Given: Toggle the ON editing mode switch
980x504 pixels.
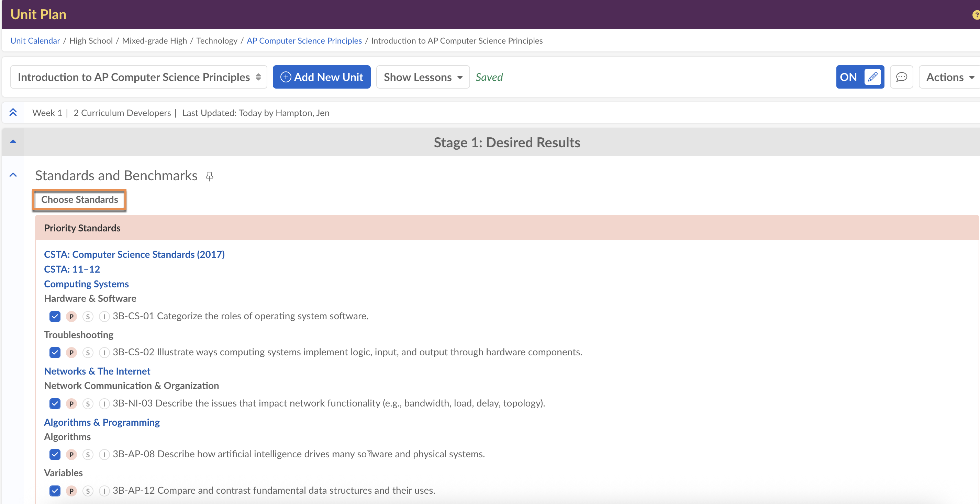Looking at the screenshot, I should click(x=848, y=77).
